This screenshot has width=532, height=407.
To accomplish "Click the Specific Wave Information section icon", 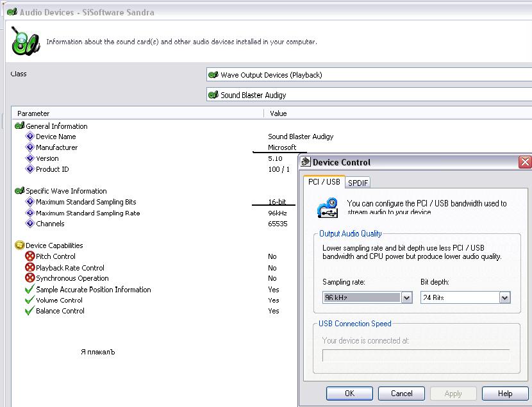I will pos(19,191).
